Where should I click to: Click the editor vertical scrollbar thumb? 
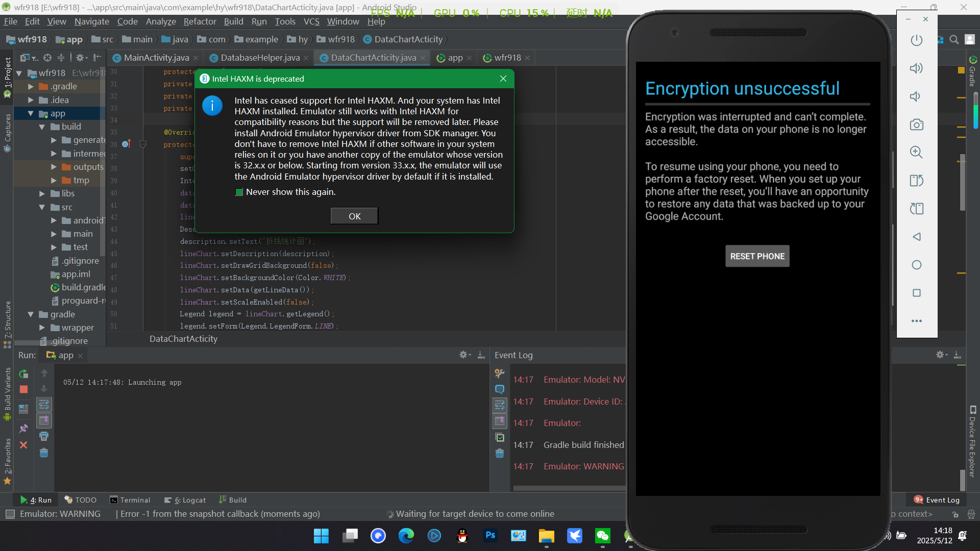962,182
